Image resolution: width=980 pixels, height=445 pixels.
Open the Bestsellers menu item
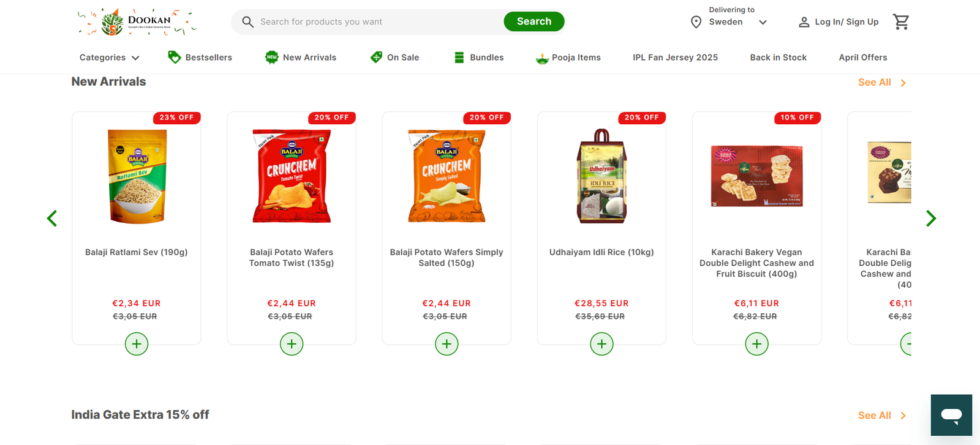[200, 58]
